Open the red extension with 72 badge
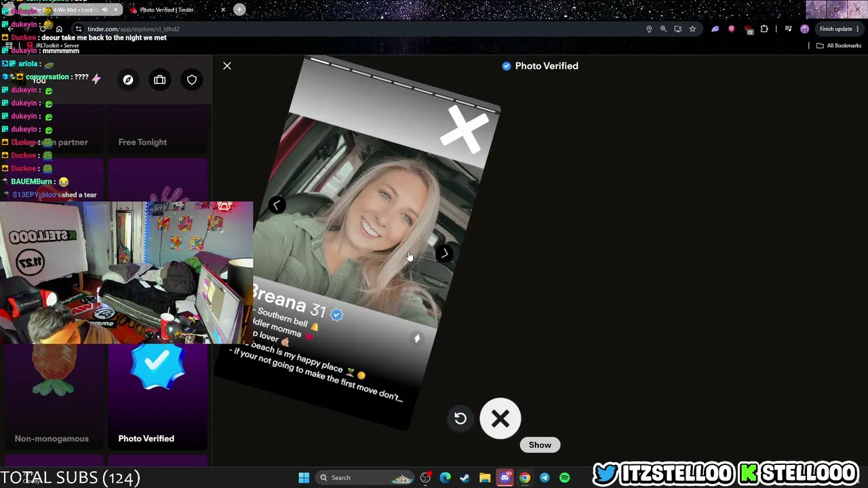The height and width of the screenshot is (488, 868). coord(748,29)
